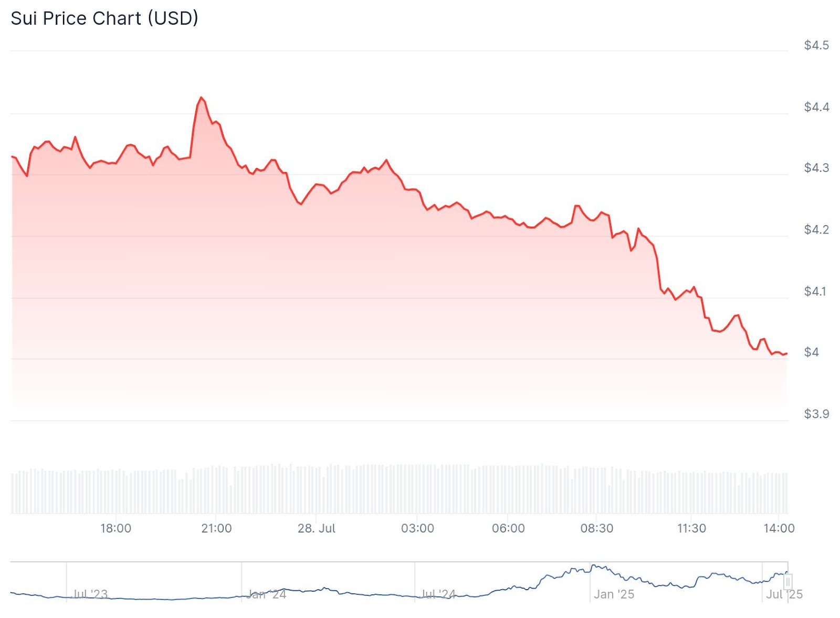The width and height of the screenshot is (840, 618).
Task: Click the $3.9 price axis label
Action: 816,414
